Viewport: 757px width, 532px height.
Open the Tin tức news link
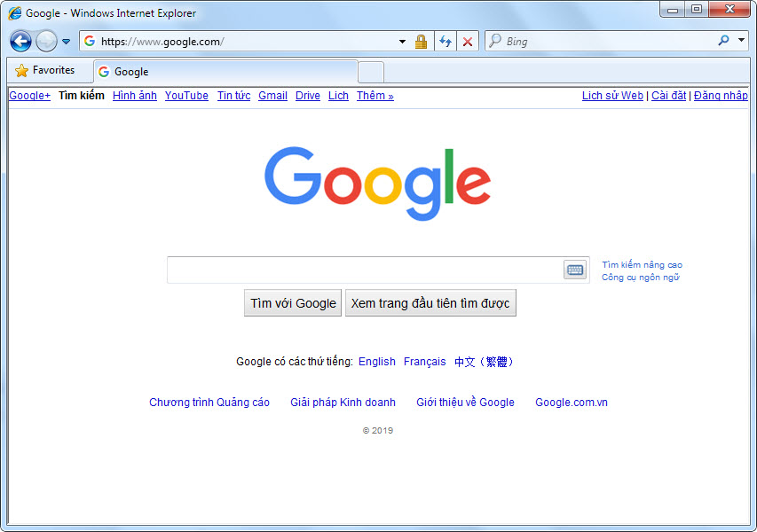[x=233, y=96]
